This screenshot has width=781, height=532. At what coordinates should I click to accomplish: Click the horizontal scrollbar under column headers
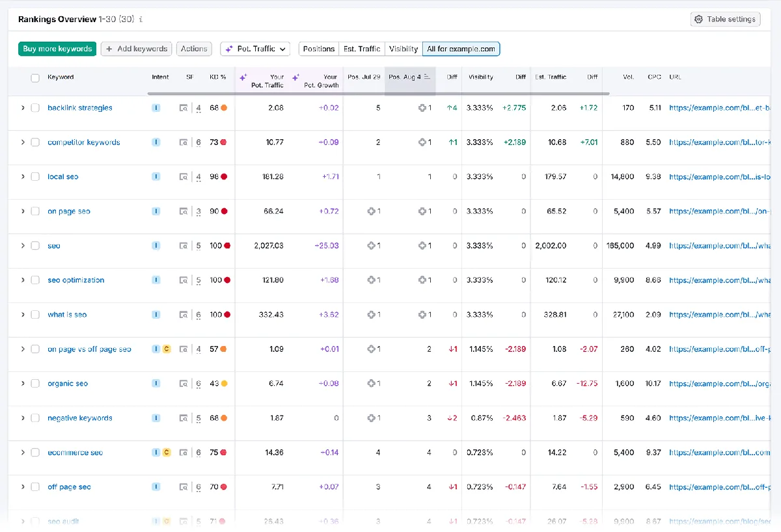coord(379,94)
